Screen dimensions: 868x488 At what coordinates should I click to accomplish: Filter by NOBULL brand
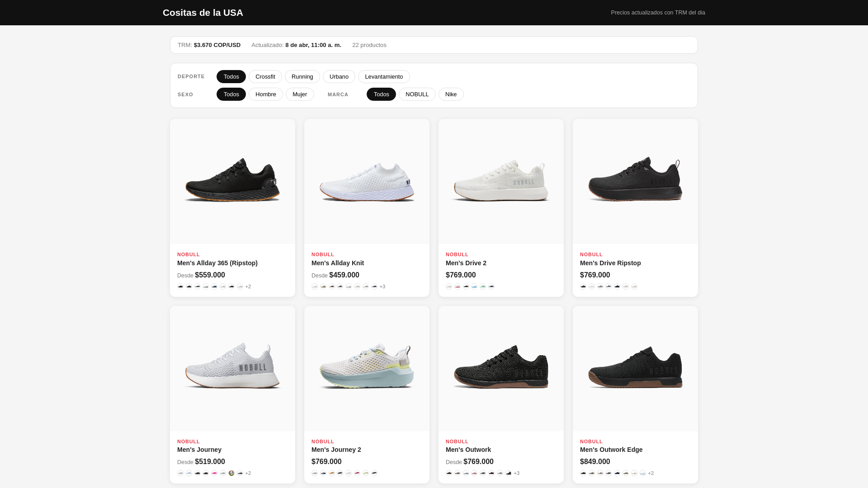(x=417, y=94)
